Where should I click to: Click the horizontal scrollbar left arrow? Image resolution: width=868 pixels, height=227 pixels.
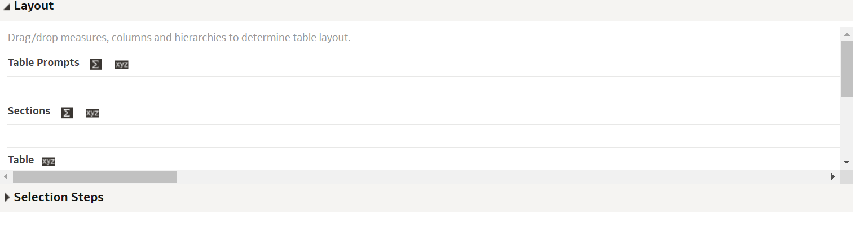click(6, 176)
